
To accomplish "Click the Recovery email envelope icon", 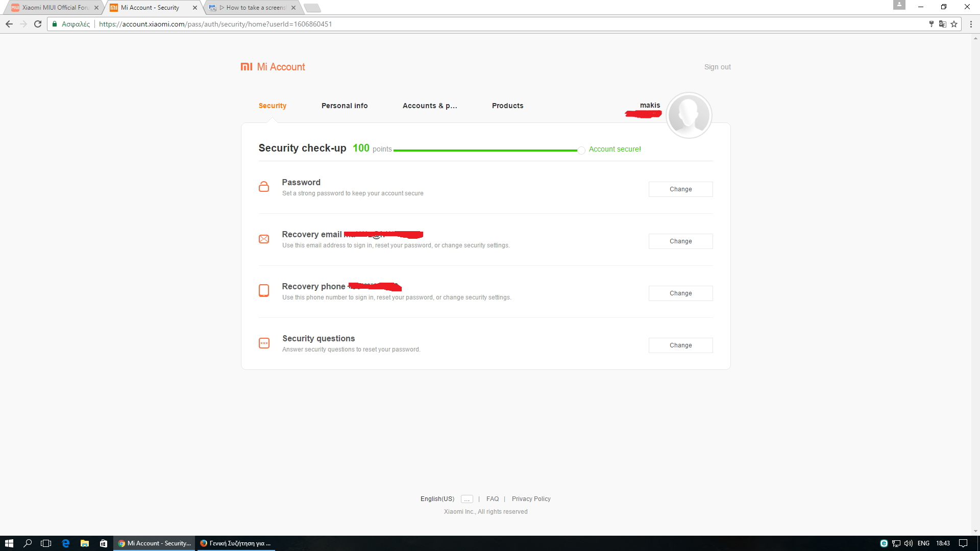I will coord(264,239).
